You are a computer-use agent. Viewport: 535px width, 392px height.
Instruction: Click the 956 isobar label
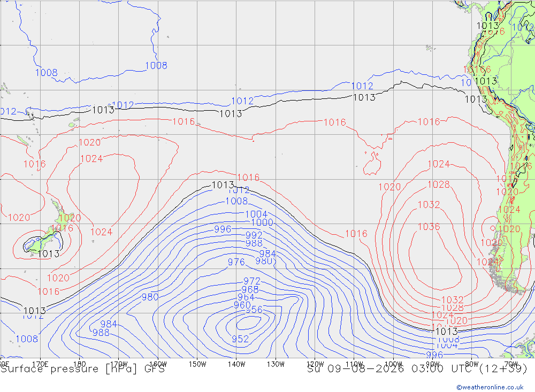[254, 310]
